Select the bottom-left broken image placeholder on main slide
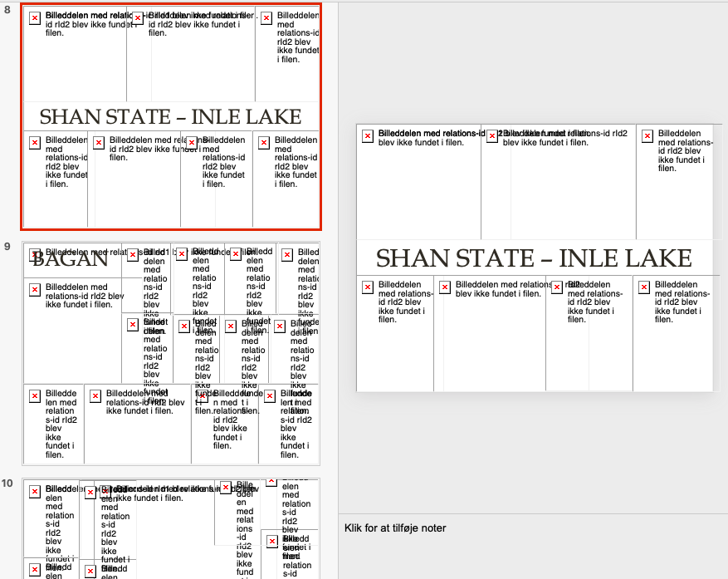 395,333
